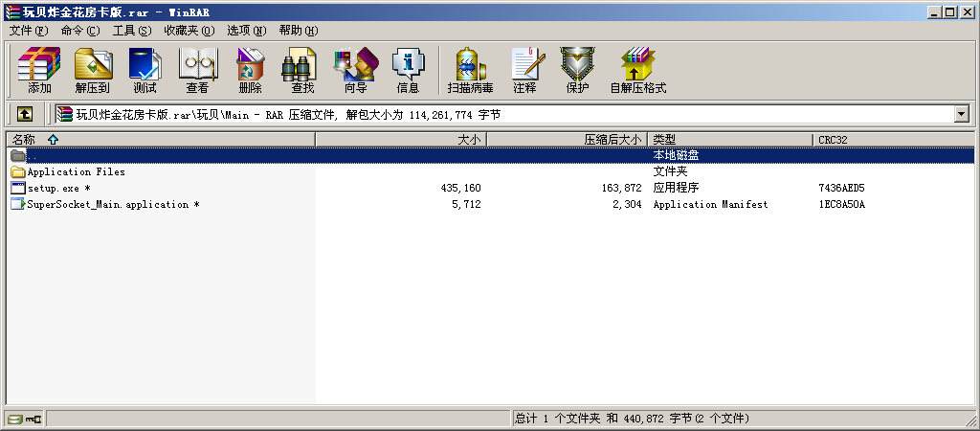Image resolution: width=980 pixels, height=431 pixels.
Task: Open the 查找 (Find) binoculars tool
Action: 302,70
